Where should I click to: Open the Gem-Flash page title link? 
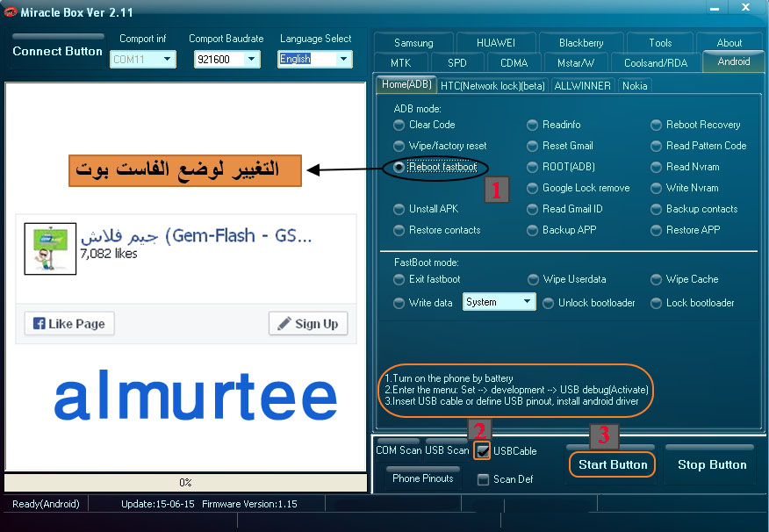[196, 236]
